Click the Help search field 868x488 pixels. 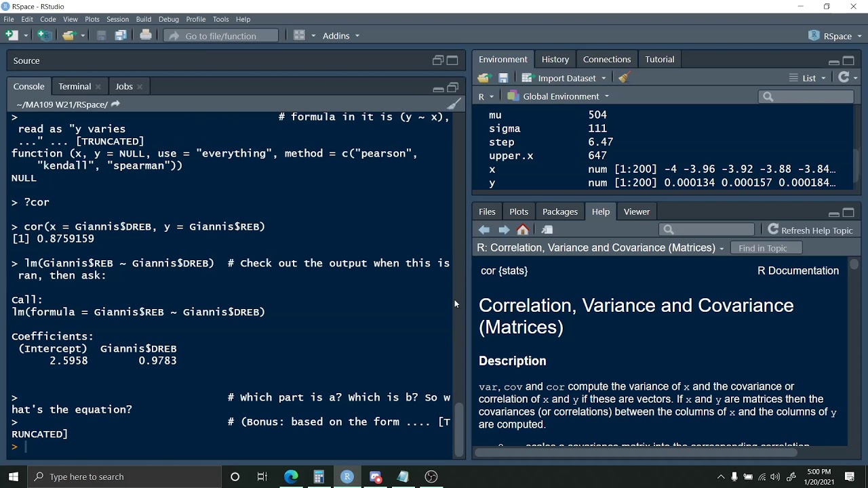(x=707, y=230)
